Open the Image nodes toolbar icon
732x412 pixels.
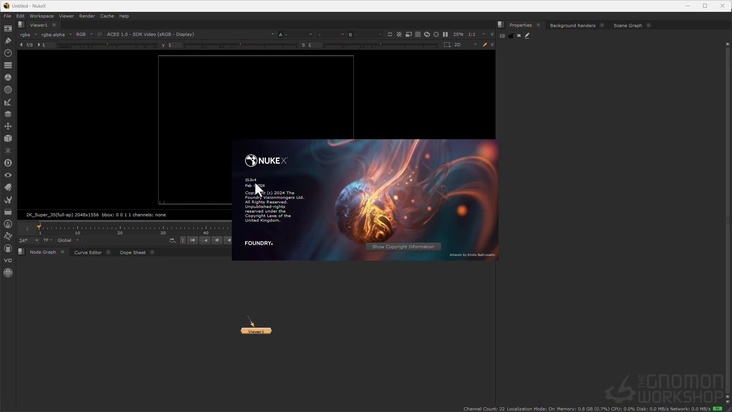tap(8, 29)
